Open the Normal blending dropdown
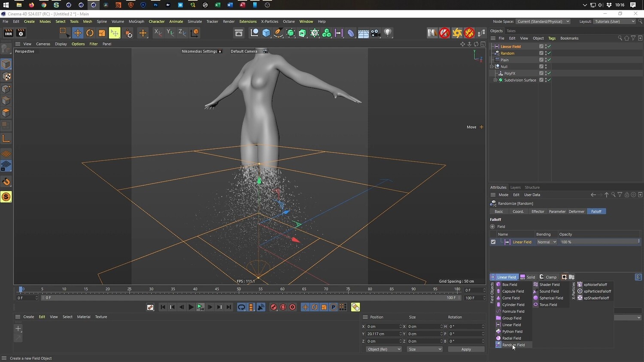The width and height of the screenshot is (644, 362). point(547,242)
